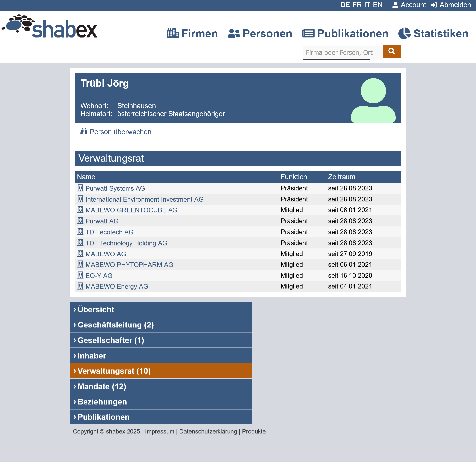Open the Statistiken menu
This screenshot has height=462, width=476.
point(433,34)
